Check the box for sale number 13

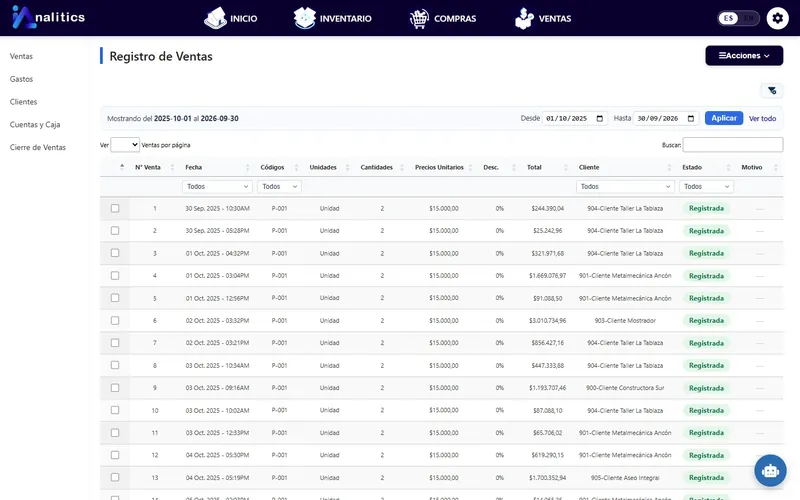coord(115,478)
